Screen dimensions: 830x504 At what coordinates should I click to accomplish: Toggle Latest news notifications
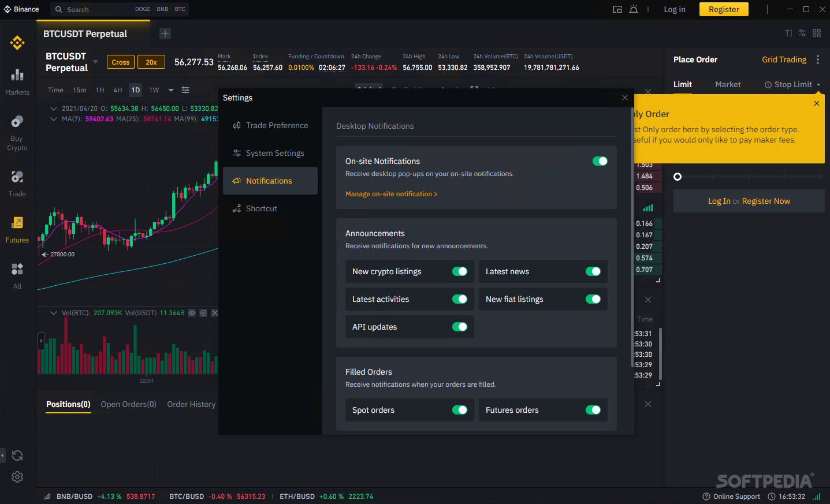593,271
